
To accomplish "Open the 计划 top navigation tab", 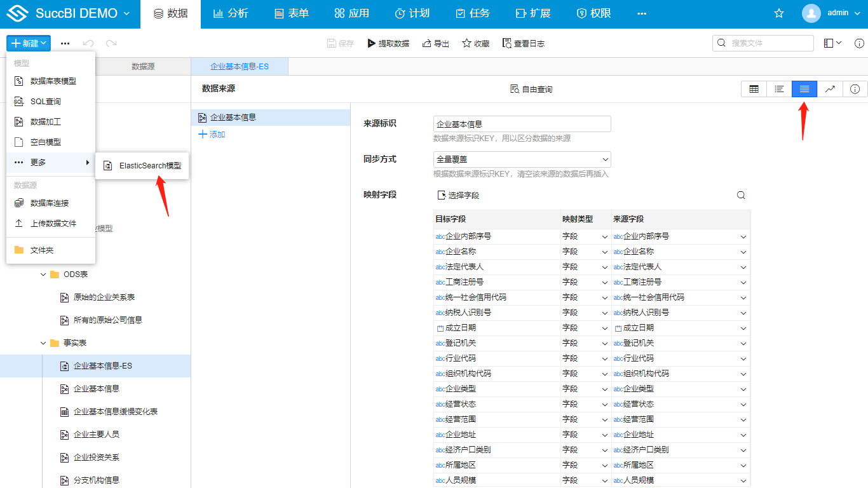I will (x=412, y=13).
